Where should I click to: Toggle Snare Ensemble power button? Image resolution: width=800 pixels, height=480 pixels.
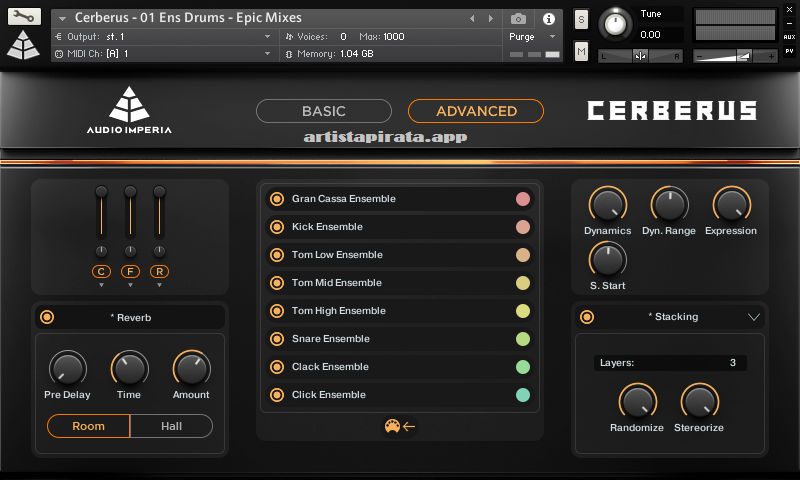[277, 339]
